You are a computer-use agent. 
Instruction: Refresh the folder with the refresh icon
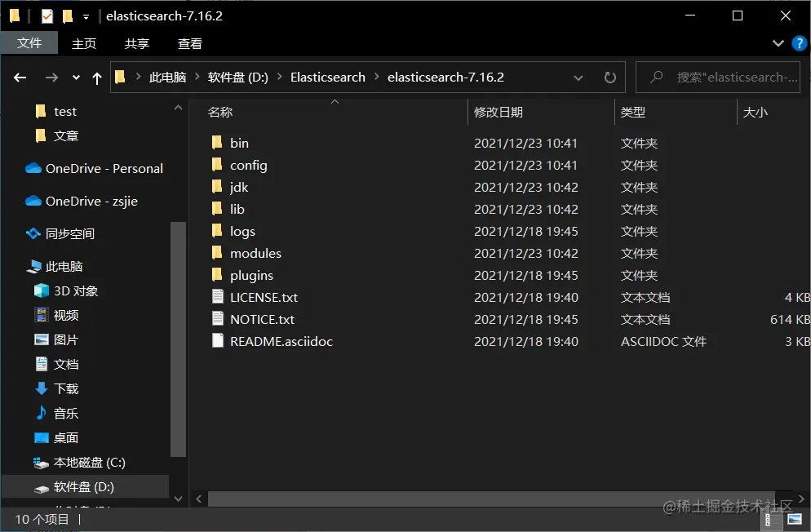tap(609, 77)
